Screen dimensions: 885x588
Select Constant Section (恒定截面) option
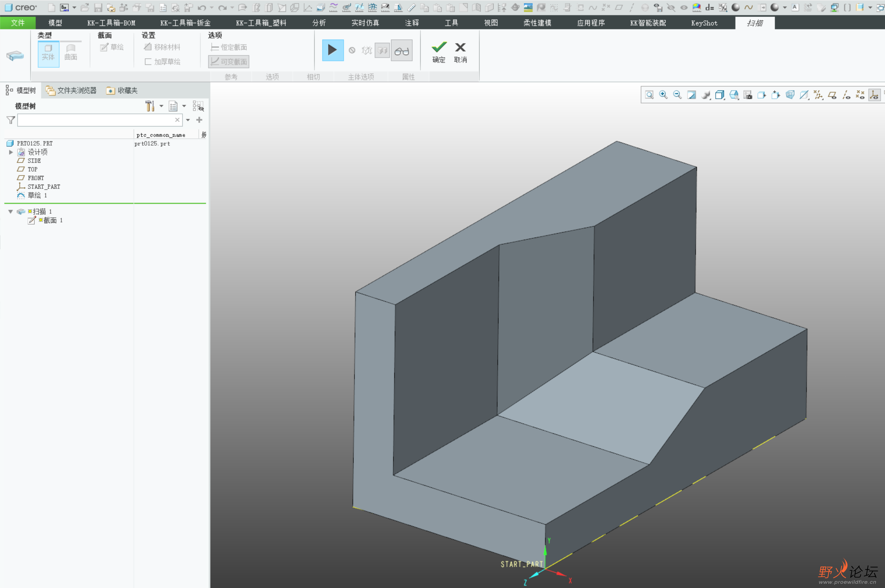pyautogui.click(x=229, y=47)
